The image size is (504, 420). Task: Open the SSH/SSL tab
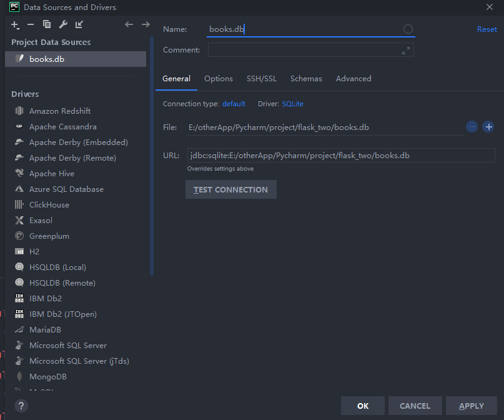(261, 79)
